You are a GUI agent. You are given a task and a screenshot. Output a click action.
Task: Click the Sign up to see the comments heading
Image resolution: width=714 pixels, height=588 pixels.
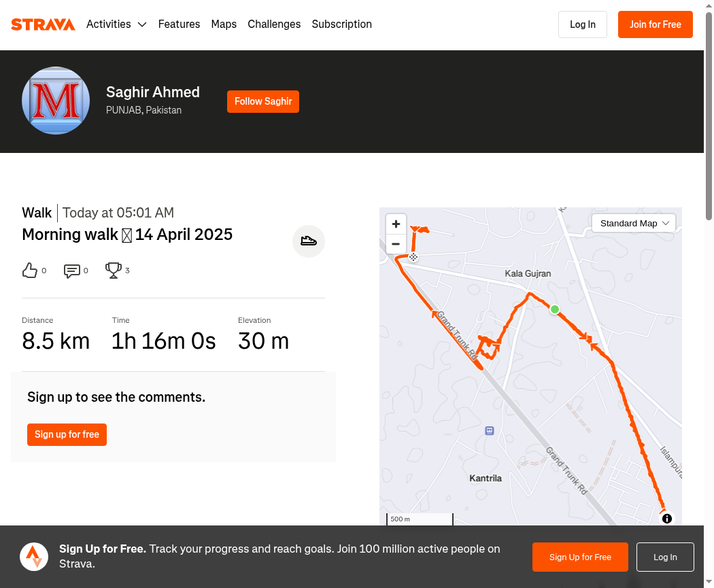[116, 397]
